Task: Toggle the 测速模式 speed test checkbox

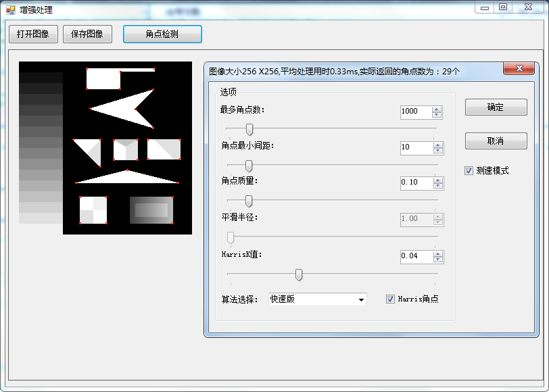Action: tap(469, 170)
